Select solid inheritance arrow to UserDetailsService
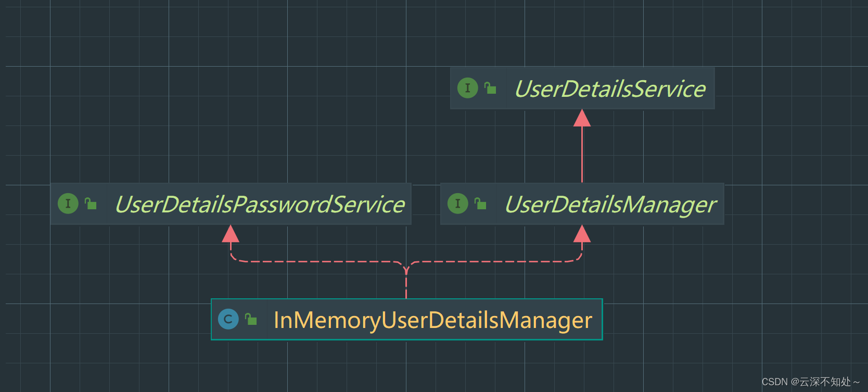 582,146
